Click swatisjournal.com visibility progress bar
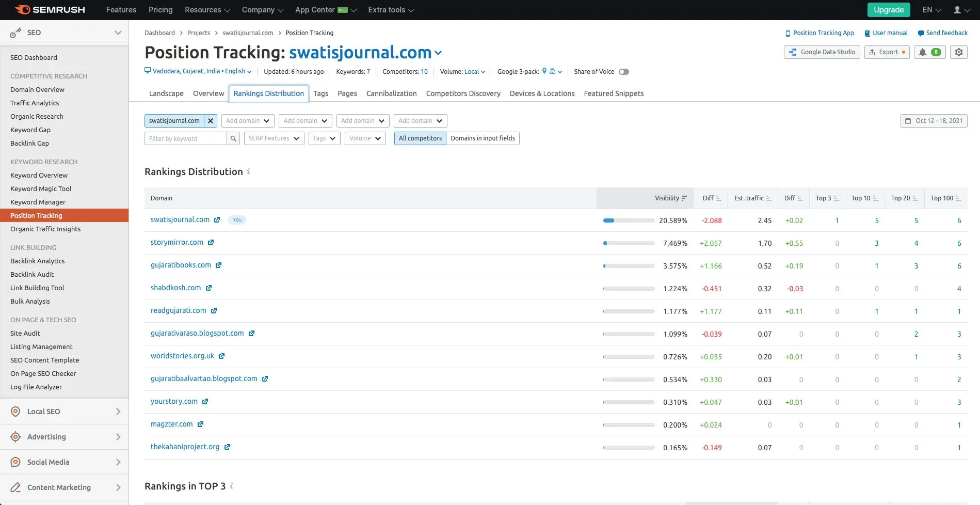The height and width of the screenshot is (505, 980). (629, 220)
